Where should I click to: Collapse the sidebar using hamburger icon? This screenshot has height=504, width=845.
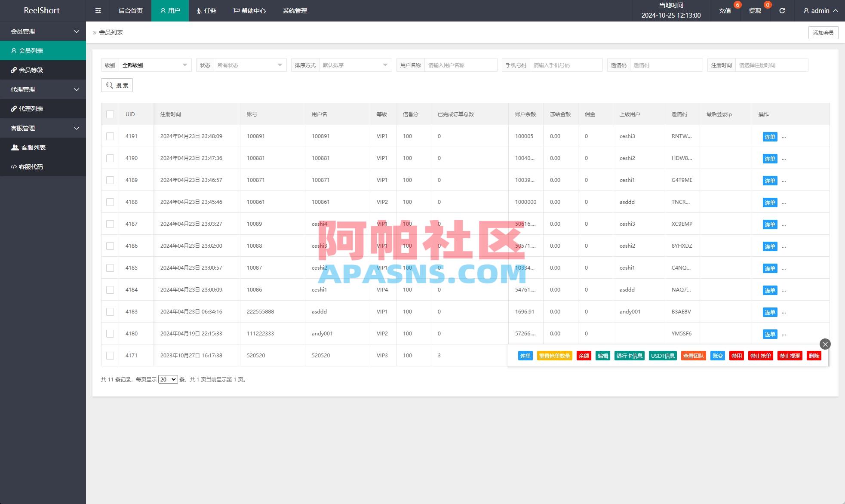tap(98, 10)
